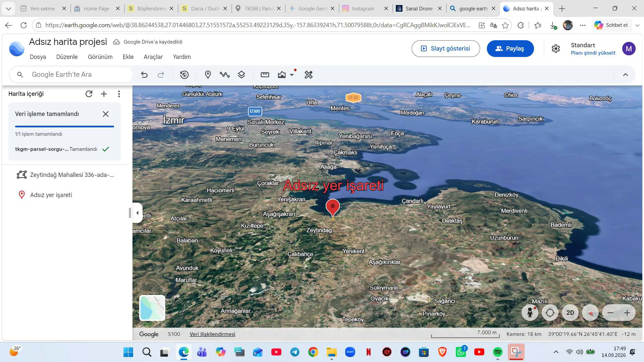The width and height of the screenshot is (644, 362).
Task: Open the Görünüm menu
Action: pos(100,57)
